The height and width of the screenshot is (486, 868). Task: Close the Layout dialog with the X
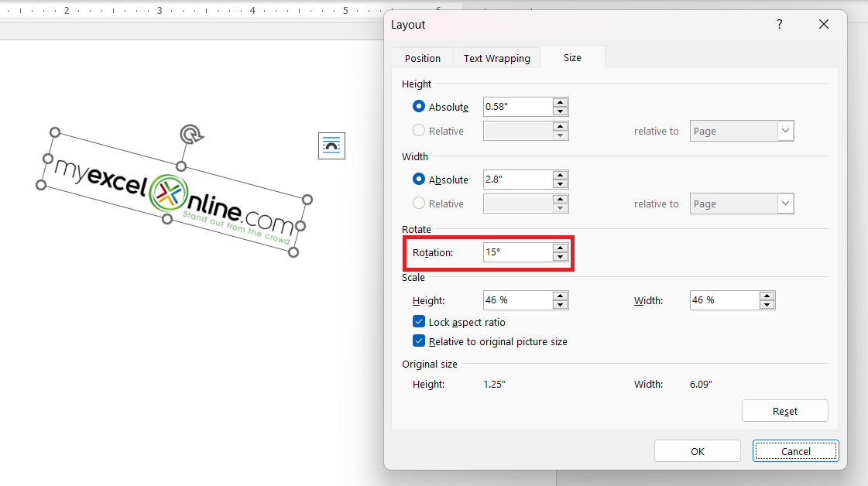(x=824, y=24)
